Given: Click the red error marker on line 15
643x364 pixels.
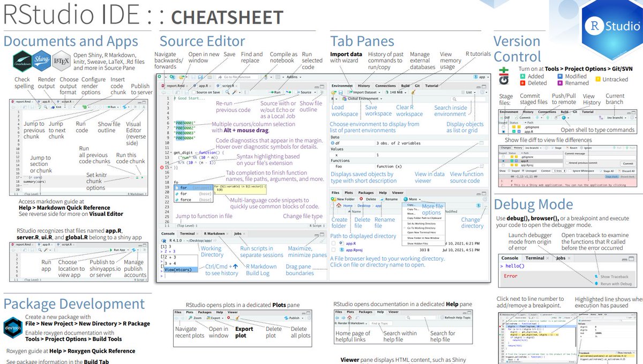Looking at the screenshot, I should pyautogui.click(x=162, y=168).
